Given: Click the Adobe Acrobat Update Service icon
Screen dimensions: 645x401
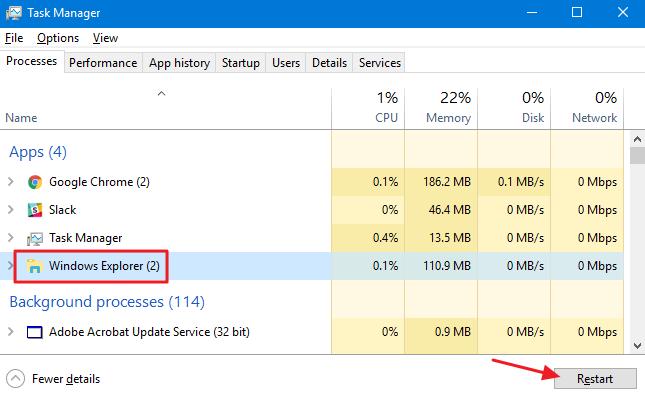Looking at the screenshot, I should coord(35,332).
